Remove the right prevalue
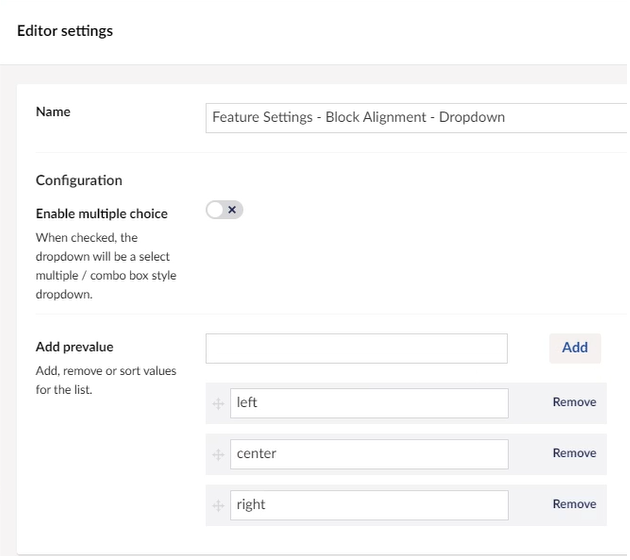 [574, 504]
